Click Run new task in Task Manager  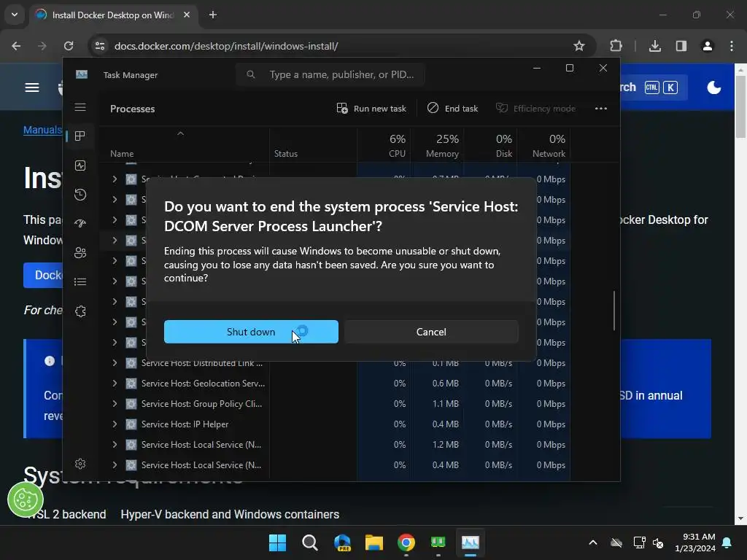click(371, 109)
